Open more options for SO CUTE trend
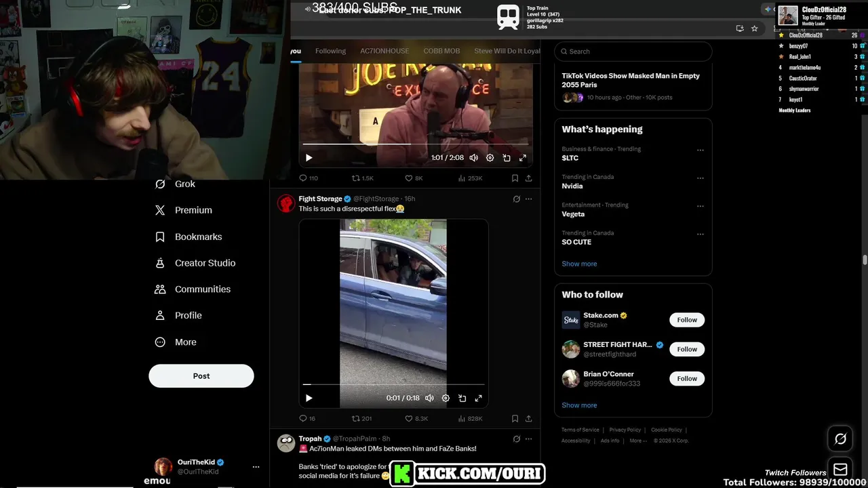 point(701,234)
